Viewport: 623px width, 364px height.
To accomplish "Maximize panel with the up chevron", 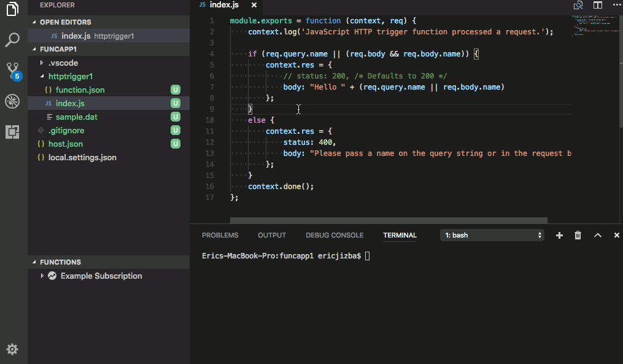I will (597, 235).
